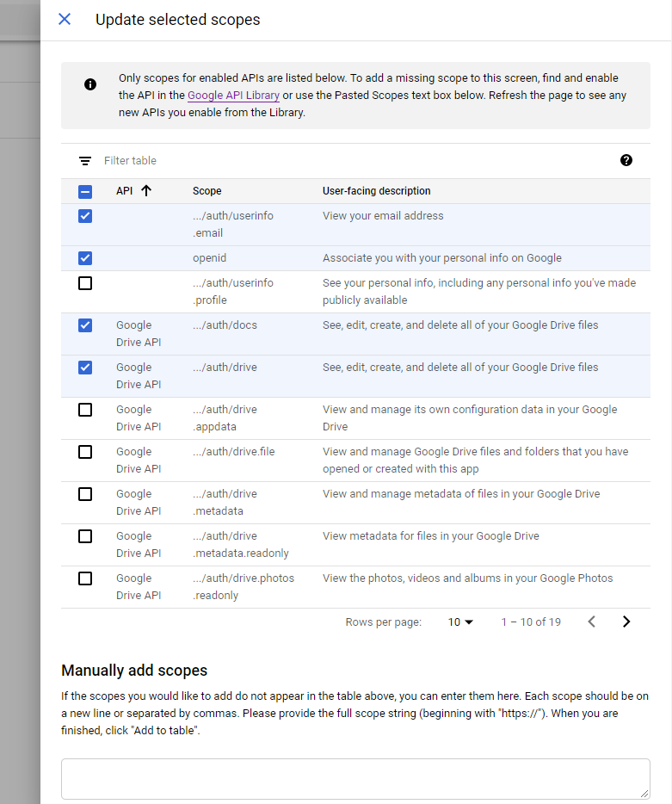The width and height of the screenshot is (672, 804).
Task: Click the filter table icon
Action: point(85,161)
